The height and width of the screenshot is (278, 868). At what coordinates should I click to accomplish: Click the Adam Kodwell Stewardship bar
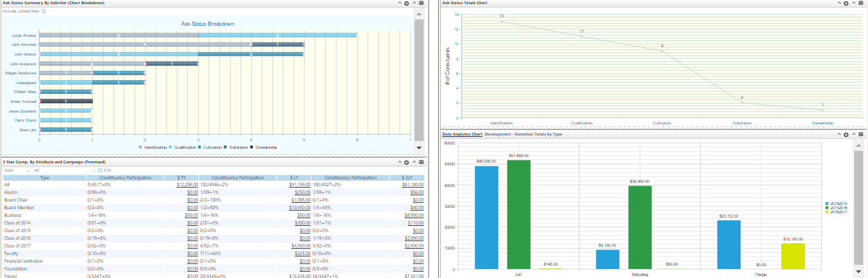pos(66,101)
